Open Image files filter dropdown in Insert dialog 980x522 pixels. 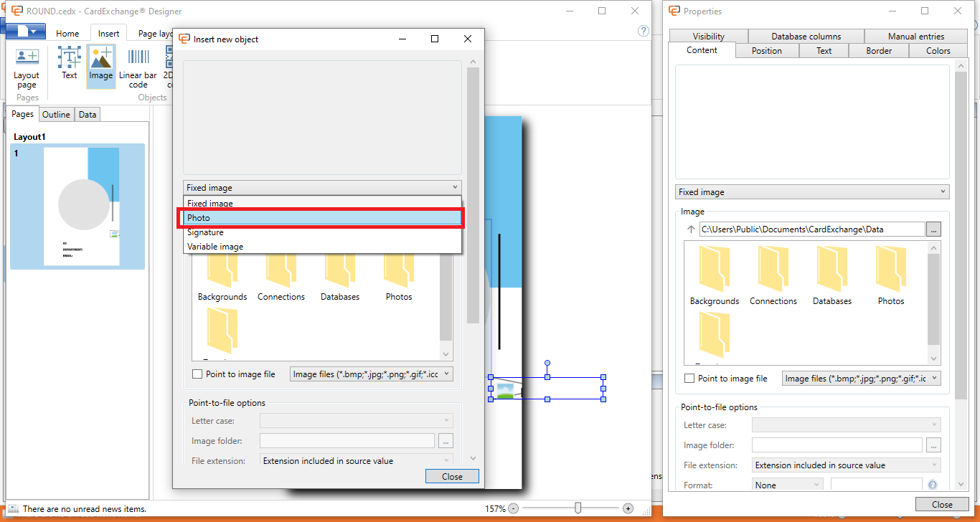[372, 374]
